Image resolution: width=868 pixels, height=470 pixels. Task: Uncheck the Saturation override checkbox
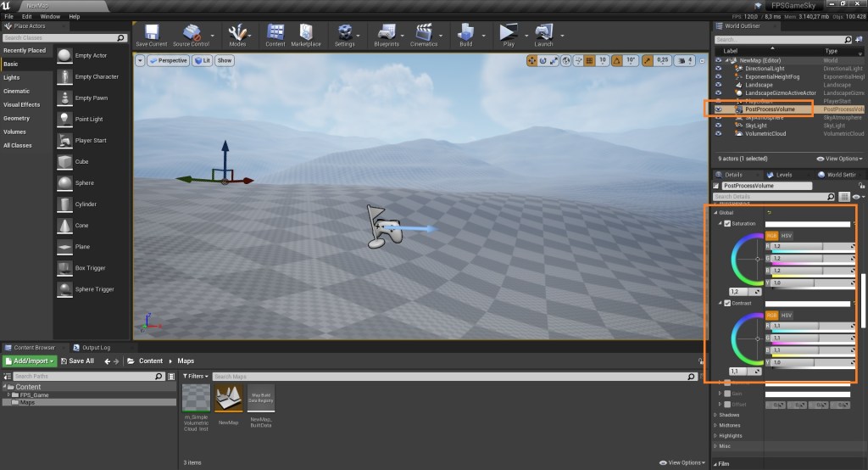(x=727, y=224)
